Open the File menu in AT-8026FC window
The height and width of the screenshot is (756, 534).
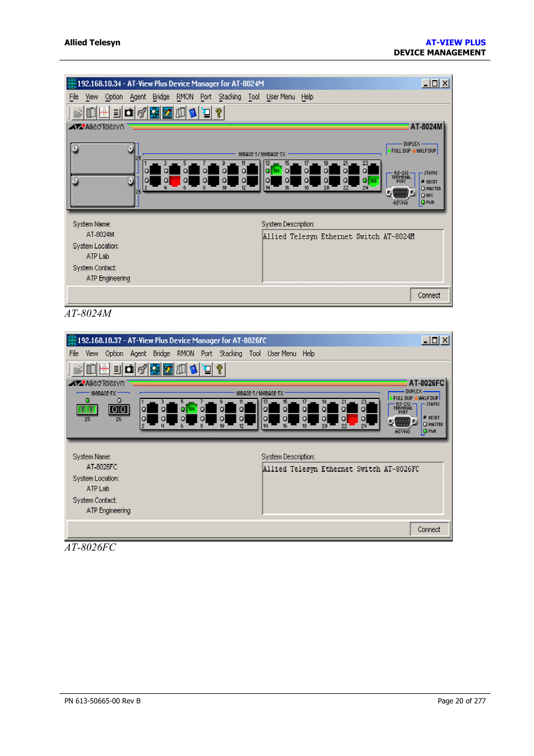[74, 354]
